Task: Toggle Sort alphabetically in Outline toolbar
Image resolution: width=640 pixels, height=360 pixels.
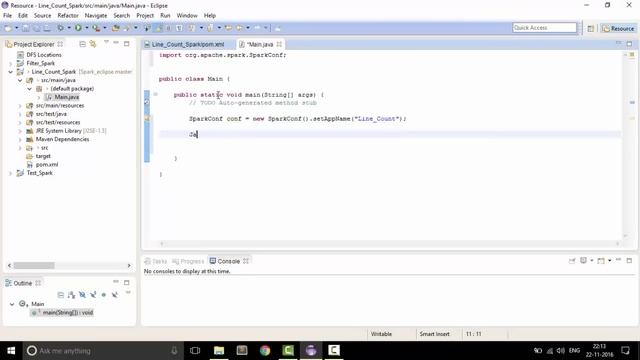Action: pos(71,295)
